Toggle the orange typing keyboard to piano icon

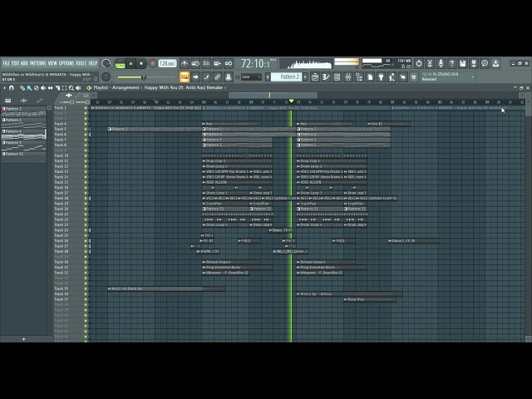click(x=185, y=77)
